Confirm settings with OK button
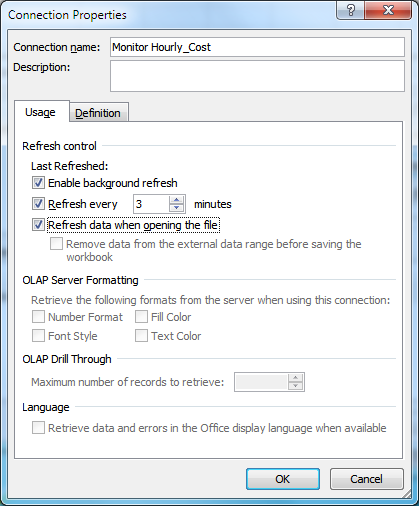 click(283, 479)
